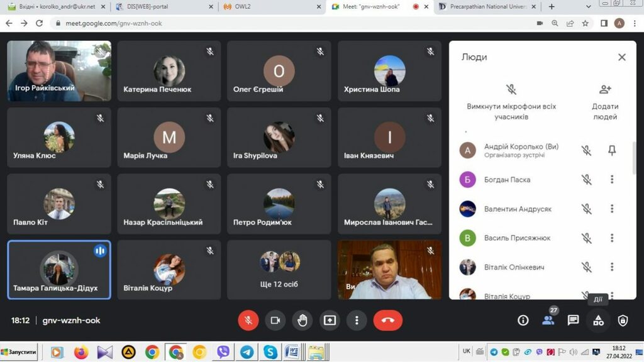
Task: Click the Ще 12 осіб participant tile
Action: click(x=279, y=269)
